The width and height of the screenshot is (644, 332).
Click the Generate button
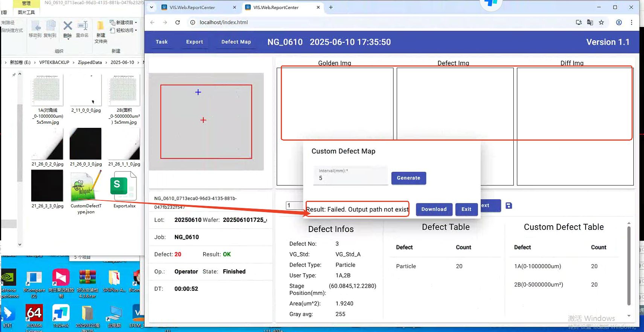point(408,178)
